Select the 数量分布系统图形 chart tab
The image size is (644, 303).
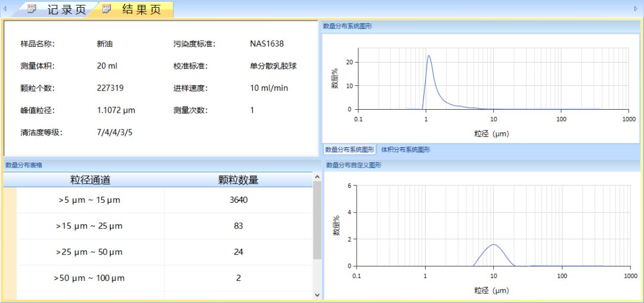pyautogui.click(x=349, y=150)
